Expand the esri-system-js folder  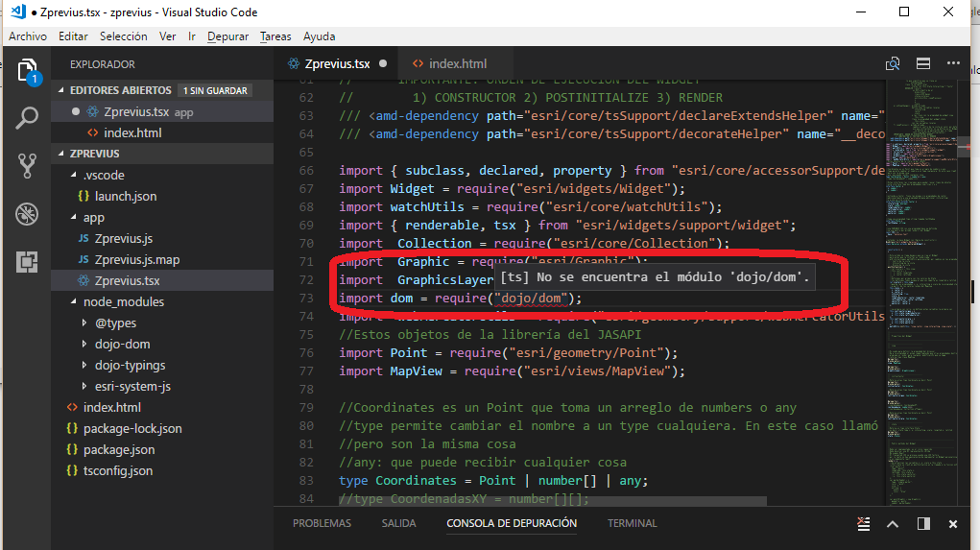(x=84, y=387)
